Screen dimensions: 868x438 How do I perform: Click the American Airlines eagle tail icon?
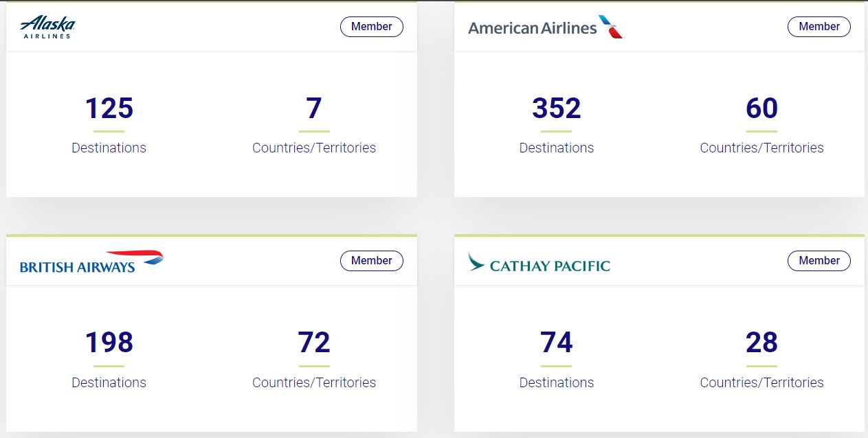click(610, 27)
